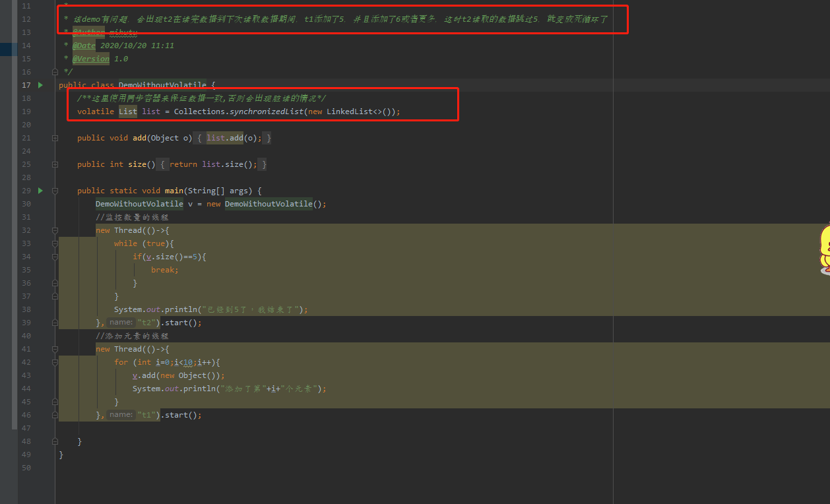Click the string "添加了第" on line 44
The height and width of the screenshot is (504, 830).
click(x=243, y=389)
